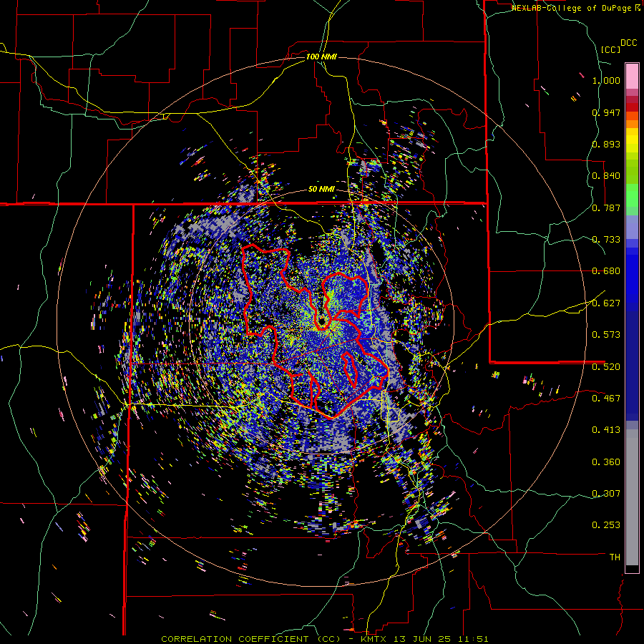Screen dimensions: 644x644
Task: Click the 13 JUN 25 date text
Action: click(423, 639)
